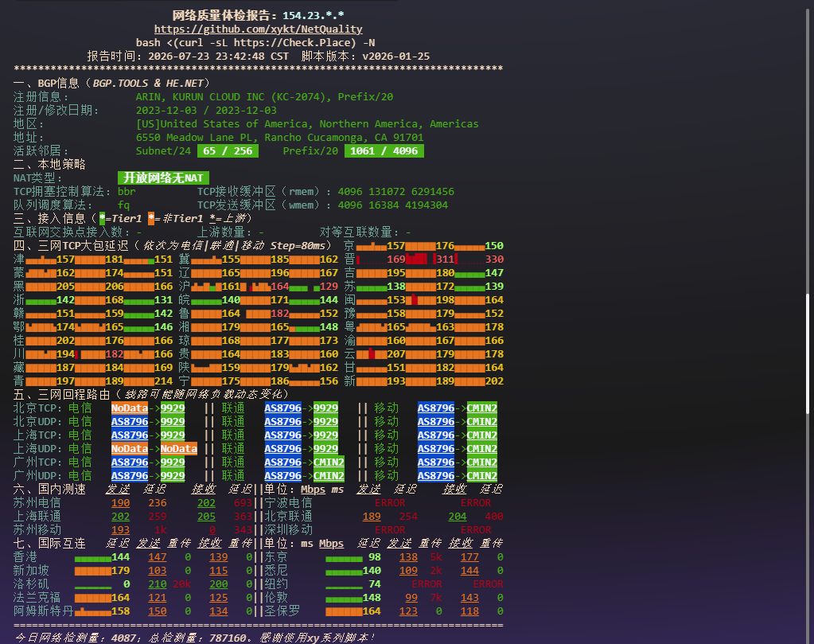Click the dates '2023-12-03 / 2023-12-03'
The width and height of the screenshot is (814, 644).
(206, 110)
